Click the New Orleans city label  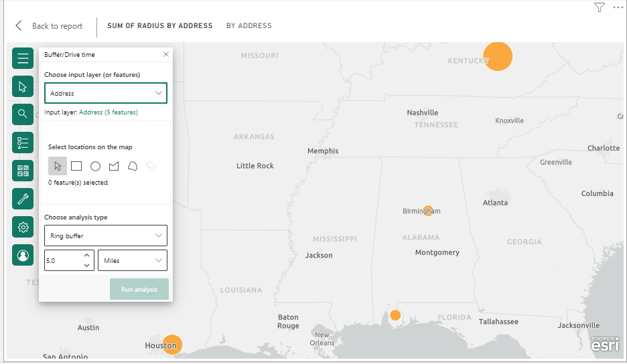[322, 339]
